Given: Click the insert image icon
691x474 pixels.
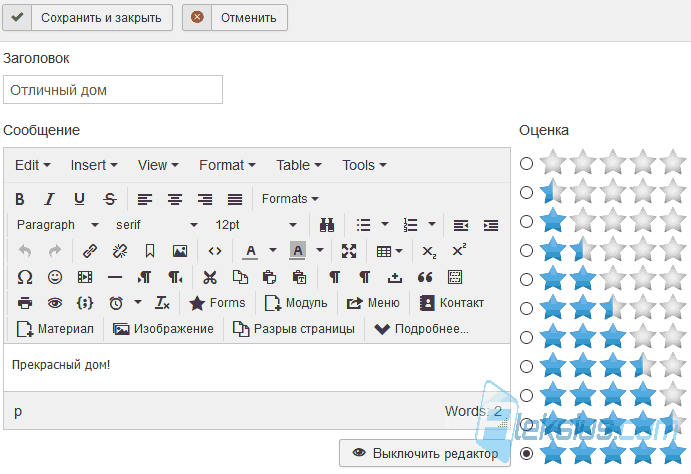Looking at the screenshot, I should click(x=180, y=251).
